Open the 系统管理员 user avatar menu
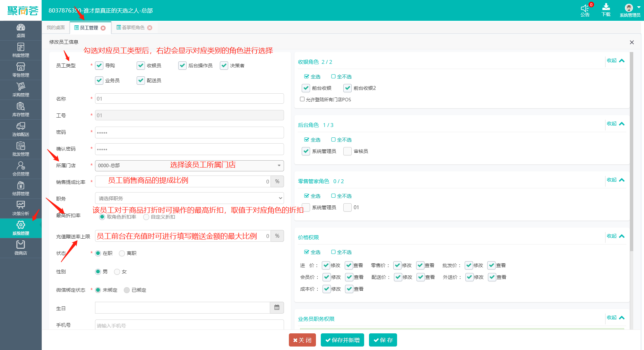Image resolution: width=644 pixels, height=350 pixels. click(630, 10)
